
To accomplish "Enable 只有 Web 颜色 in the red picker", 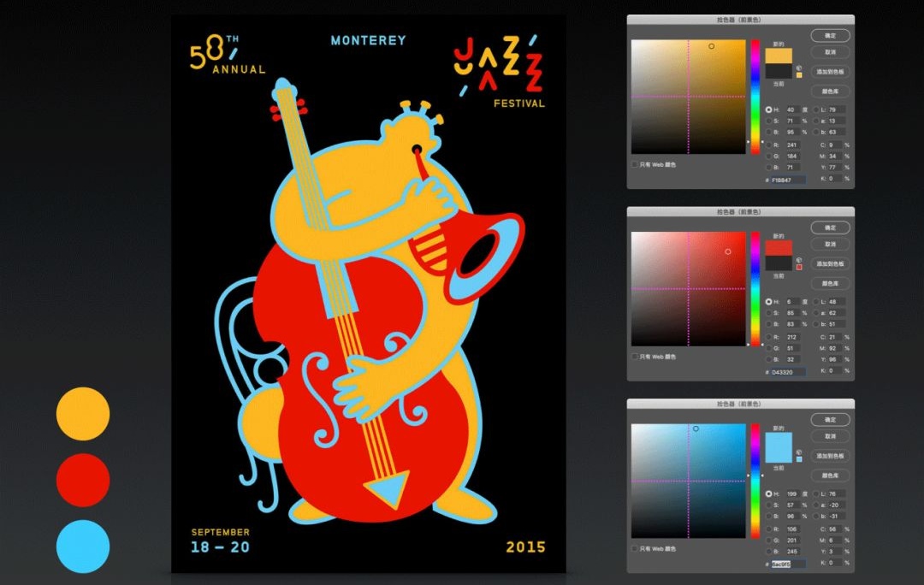I will (635, 357).
